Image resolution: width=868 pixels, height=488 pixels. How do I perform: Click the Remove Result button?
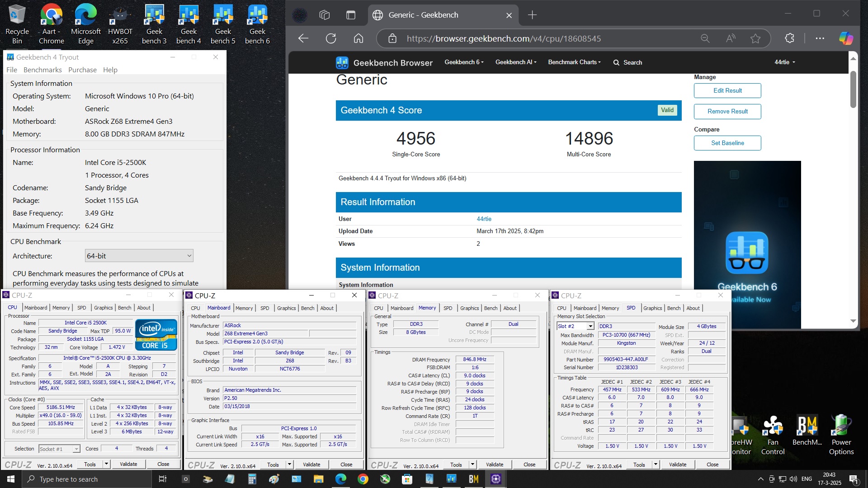727,111
